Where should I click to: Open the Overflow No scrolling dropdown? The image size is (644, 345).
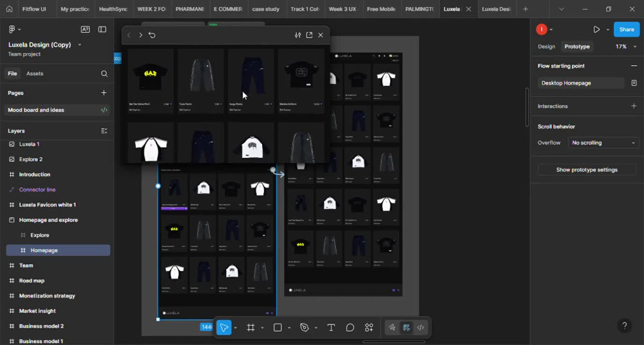603,143
